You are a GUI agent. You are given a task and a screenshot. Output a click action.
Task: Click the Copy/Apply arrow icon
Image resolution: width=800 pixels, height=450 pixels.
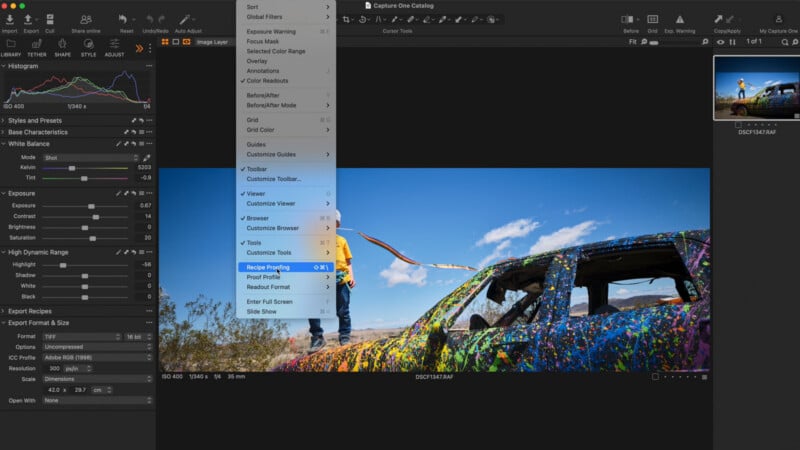point(718,19)
